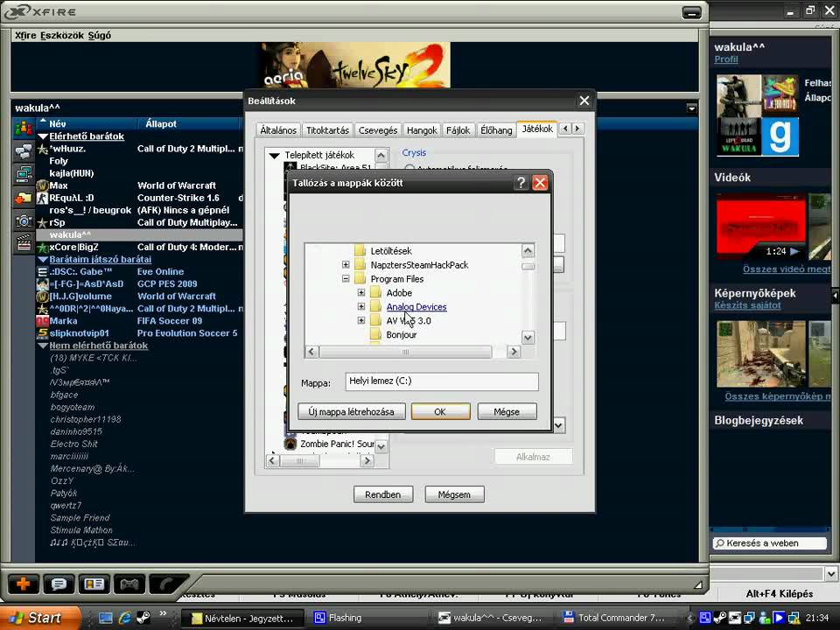Click OK in folder browse dialog
The height and width of the screenshot is (630, 840).
point(440,411)
